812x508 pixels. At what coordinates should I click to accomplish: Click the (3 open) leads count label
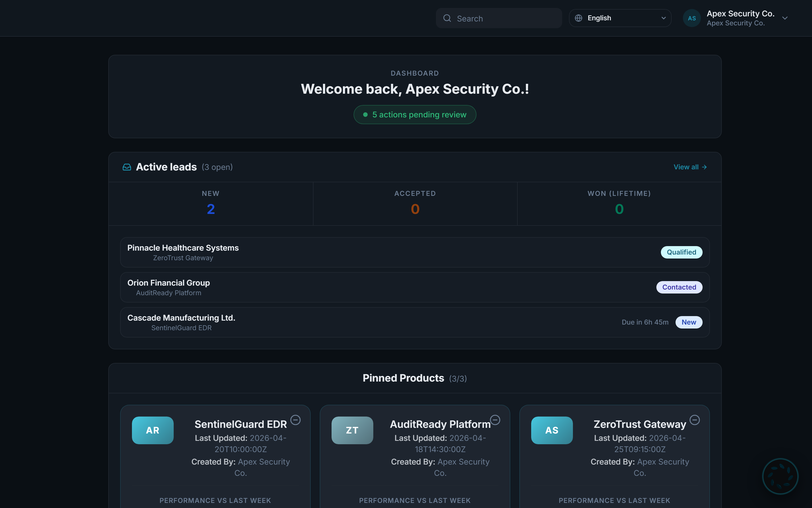(217, 167)
